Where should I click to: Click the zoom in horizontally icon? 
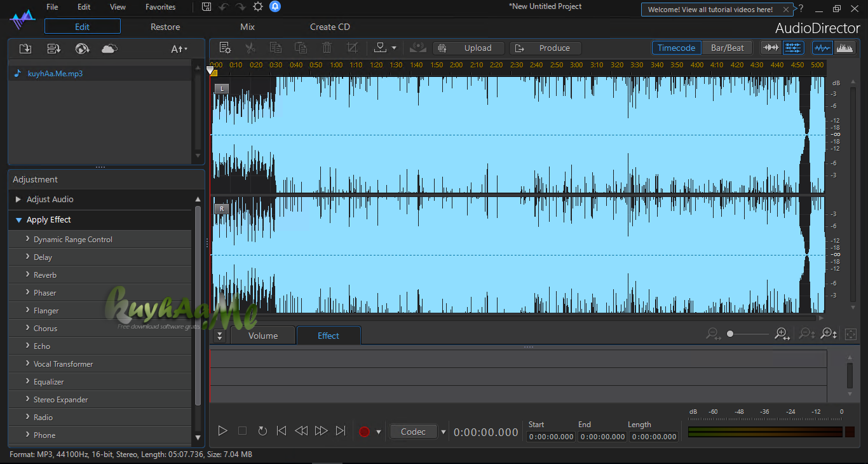(x=782, y=334)
